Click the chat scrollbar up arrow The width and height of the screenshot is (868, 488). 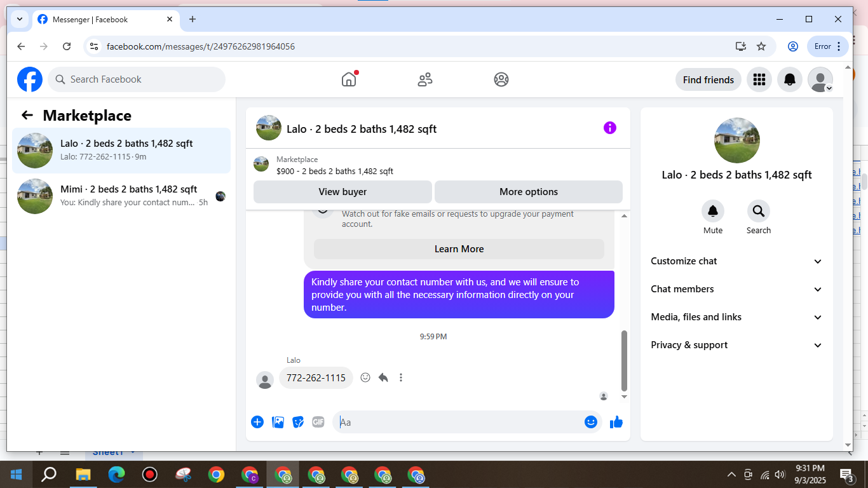[x=624, y=216]
